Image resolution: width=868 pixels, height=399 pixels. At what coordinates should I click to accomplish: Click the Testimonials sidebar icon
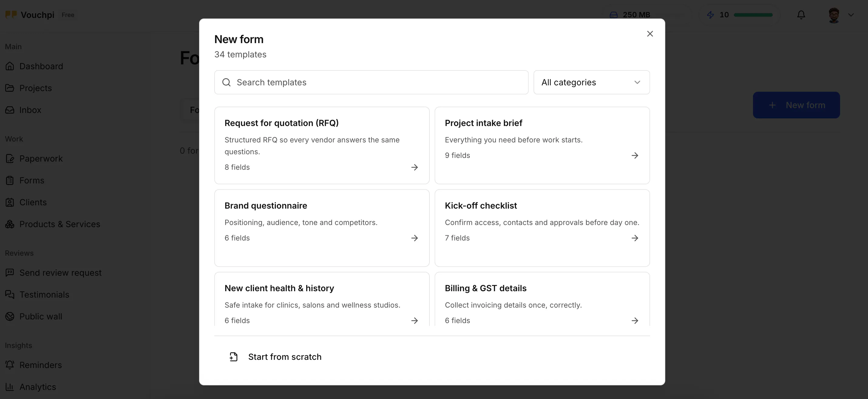pos(10,295)
